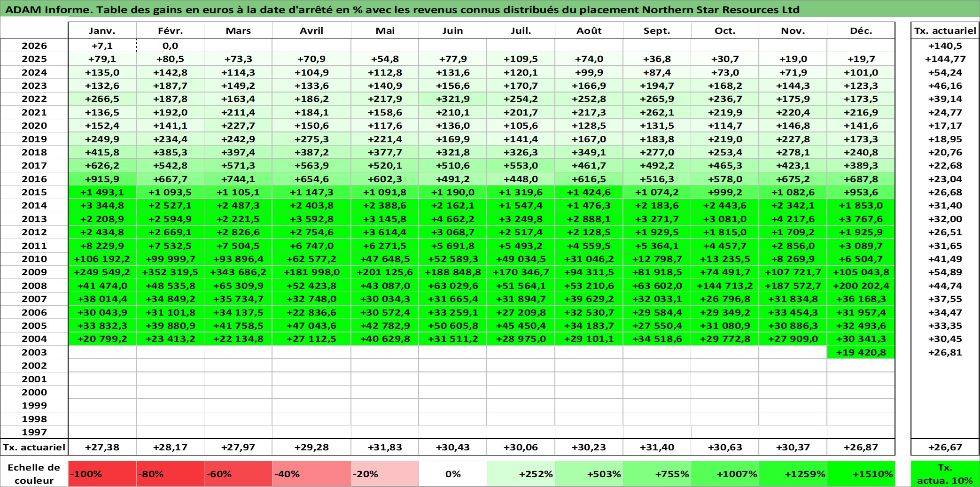The height and width of the screenshot is (487, 980).
Task: Select cell +34 137,5 for March 2006
Action: tap(238, 312)
